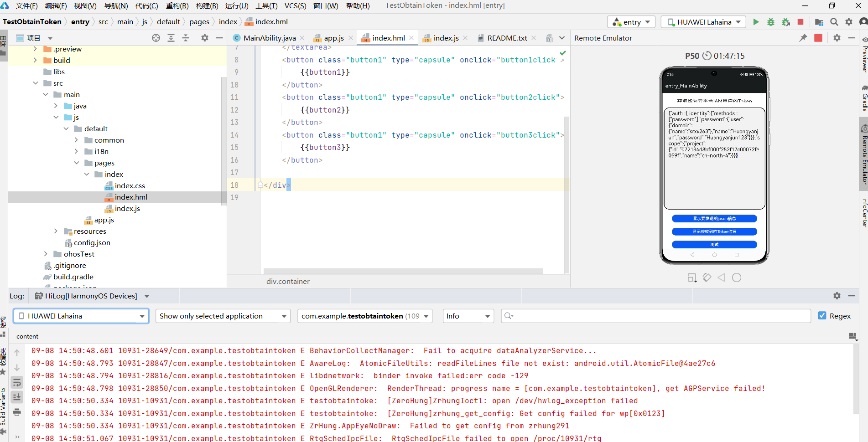Expand the ohosTest folder
868x442 pixels.
[45, 254]
